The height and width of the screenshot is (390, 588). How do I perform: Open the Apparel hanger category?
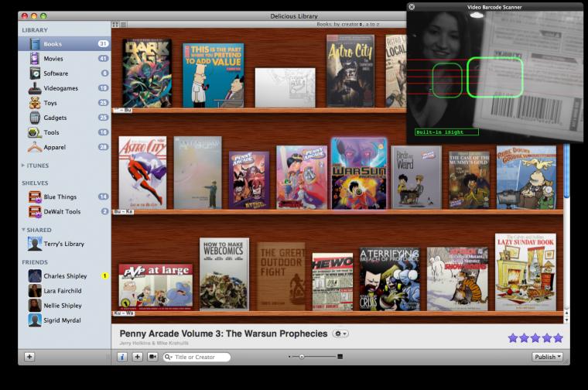pyautogui.click(x=63, y=147)
